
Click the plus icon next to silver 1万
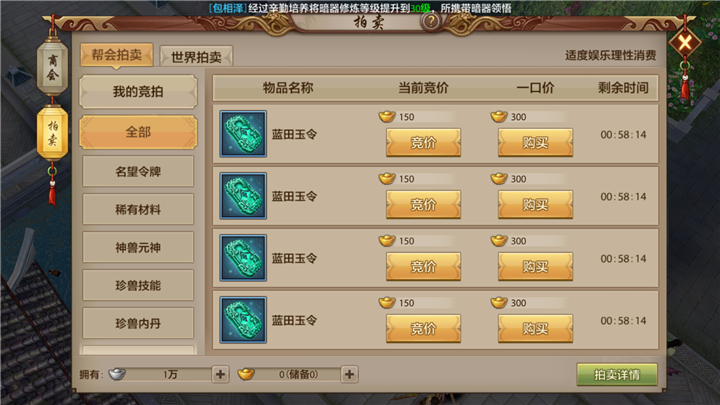(x=220, y=374)
